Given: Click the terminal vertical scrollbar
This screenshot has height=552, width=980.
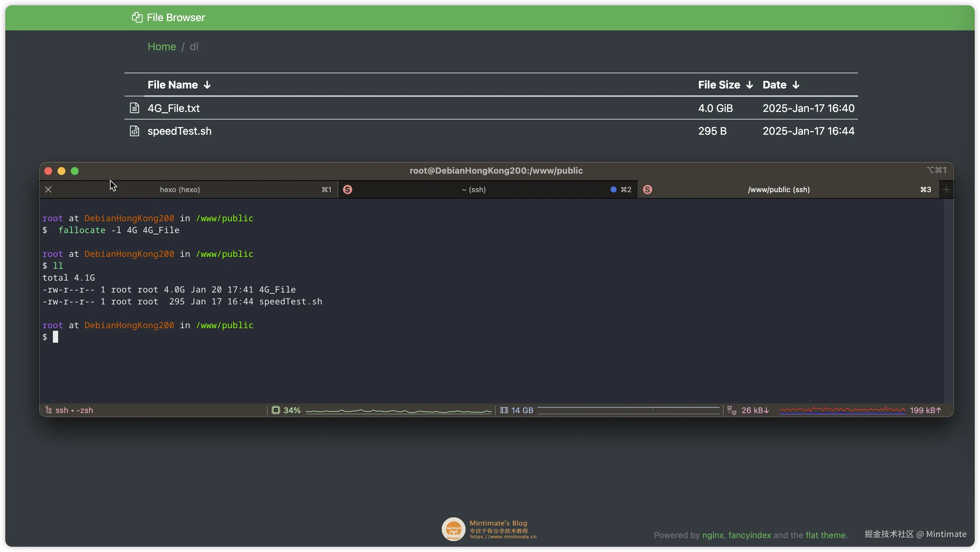Looking at the screenshot, I should tap(948, 300).
